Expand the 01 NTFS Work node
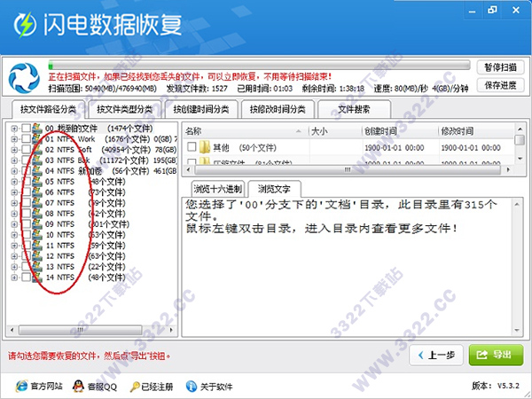This screenshot has height=399, width=532. click(x=14, y=139)
